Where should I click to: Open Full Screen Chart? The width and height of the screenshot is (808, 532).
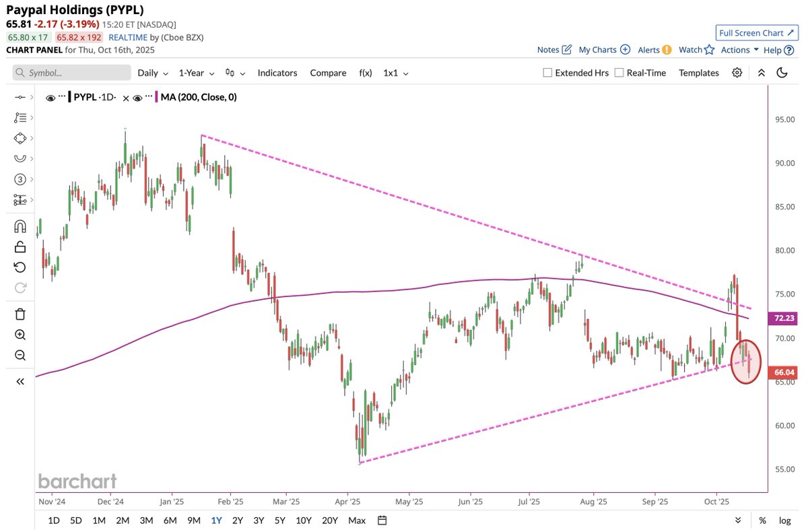(757, 33)
